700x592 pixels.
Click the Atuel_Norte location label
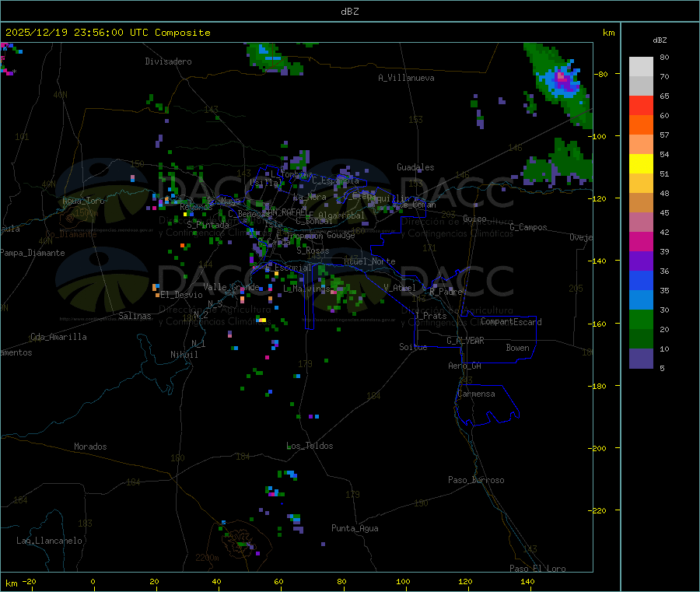(x=369, y=261)
